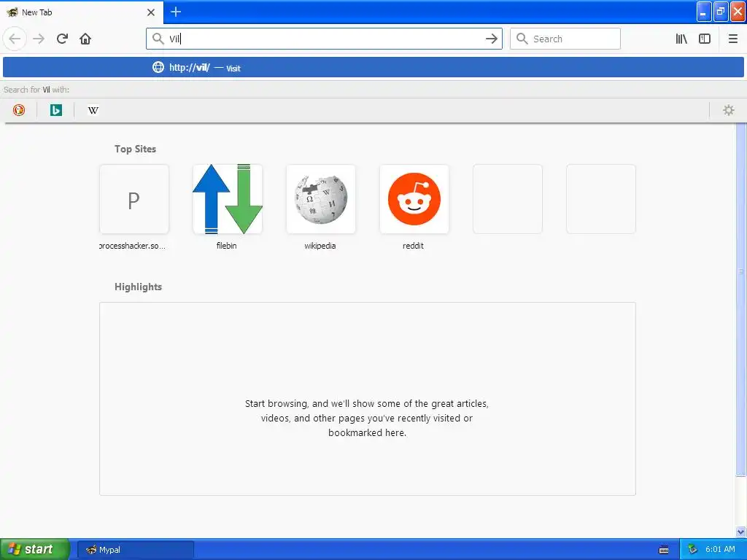This screenshot has height=560, width=747.
Task: Close the New Tab tab
Action: coord(151,12)
